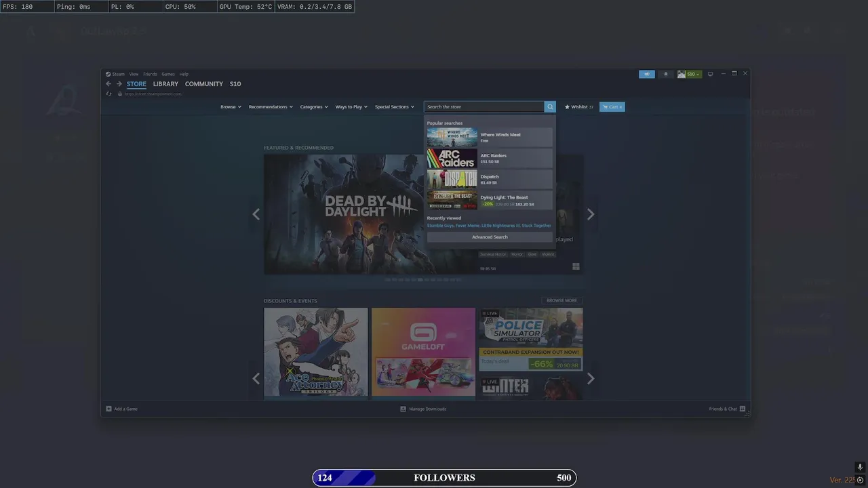
Task: Switch to the STORE tab
Action: tap(136, 84)
